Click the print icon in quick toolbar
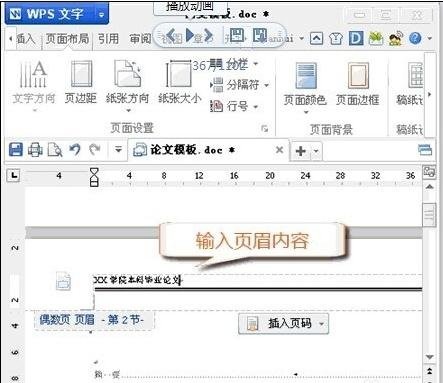This screenshot has height=383, width=443. (x=35, y=150)
